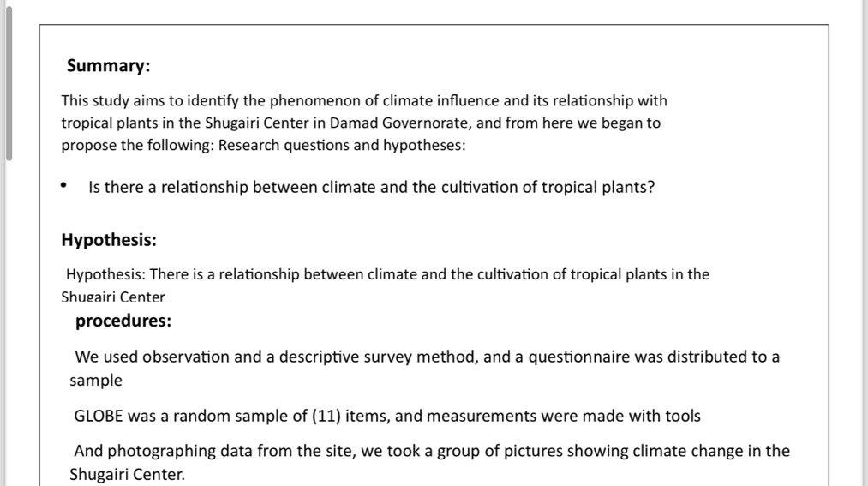
Task: Click the single word "sample" on its own line
Action: coord(96,381)
